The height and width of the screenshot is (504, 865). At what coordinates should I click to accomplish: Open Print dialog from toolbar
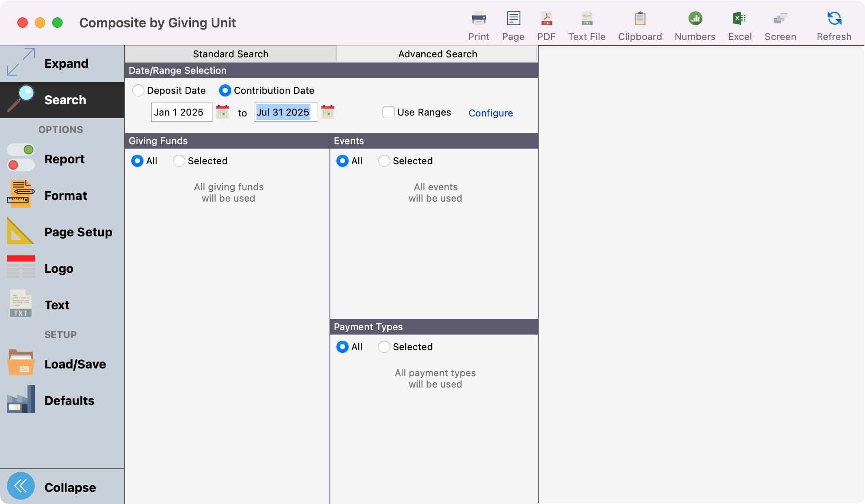[x=479, y=24]
